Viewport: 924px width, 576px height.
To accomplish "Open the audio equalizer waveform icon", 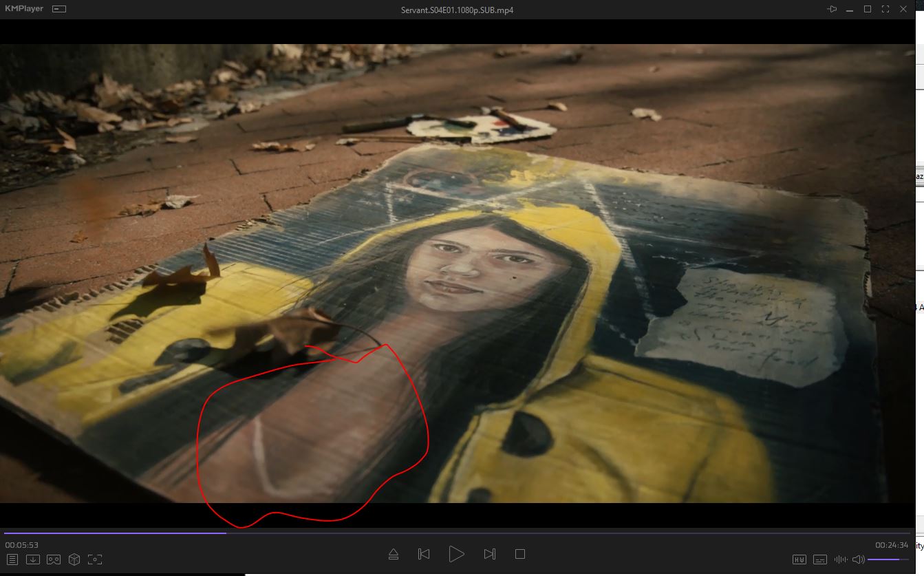I will pyautogui.click(x=840, y=559).
